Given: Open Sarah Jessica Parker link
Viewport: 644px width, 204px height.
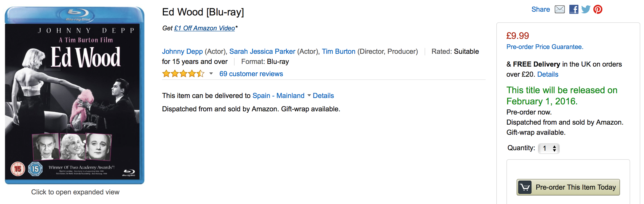Looking at the screenshot, I should (262, 51).
